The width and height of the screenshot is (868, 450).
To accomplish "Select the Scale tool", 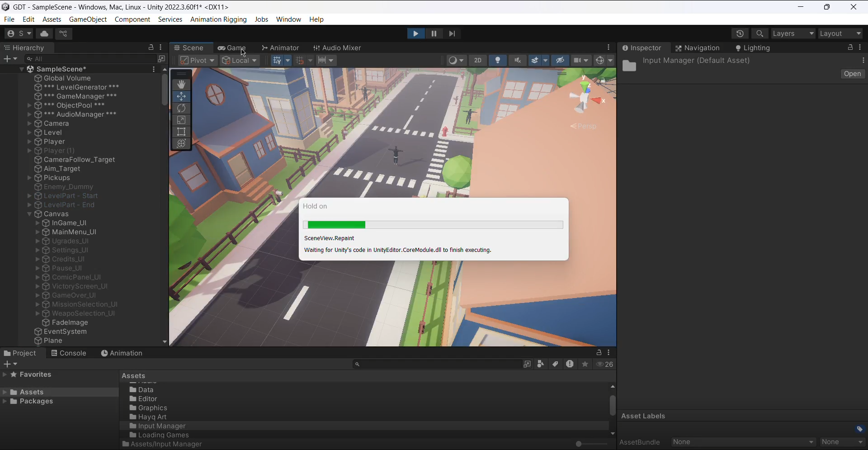I will click(181, 120).
